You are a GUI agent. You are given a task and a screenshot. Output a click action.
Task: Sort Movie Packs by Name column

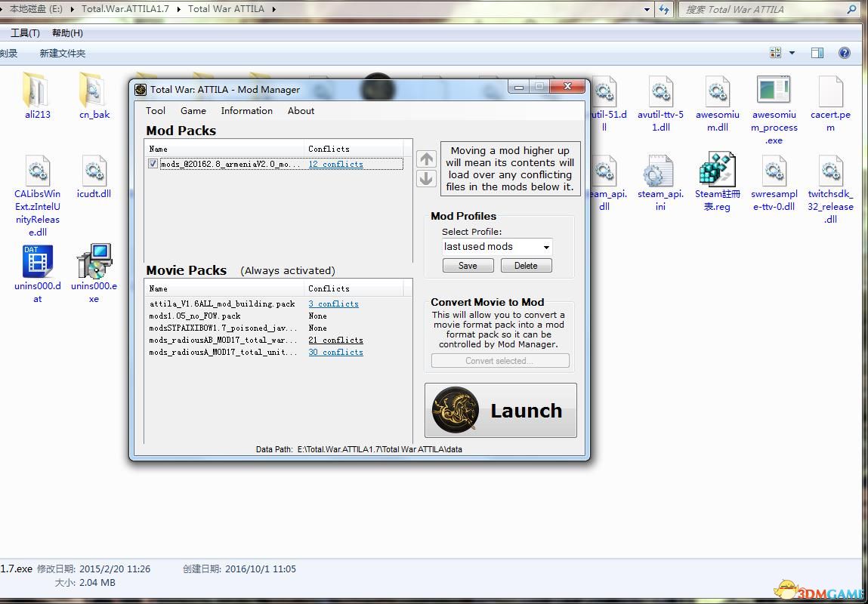tap(224, 288)
